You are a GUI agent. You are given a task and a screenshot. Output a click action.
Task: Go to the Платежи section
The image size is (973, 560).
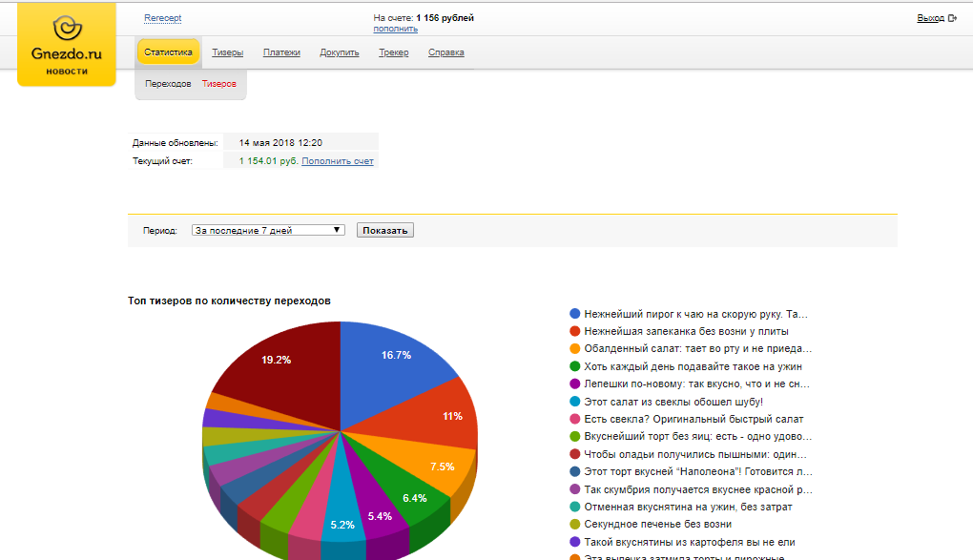click(x=281, y=52)
